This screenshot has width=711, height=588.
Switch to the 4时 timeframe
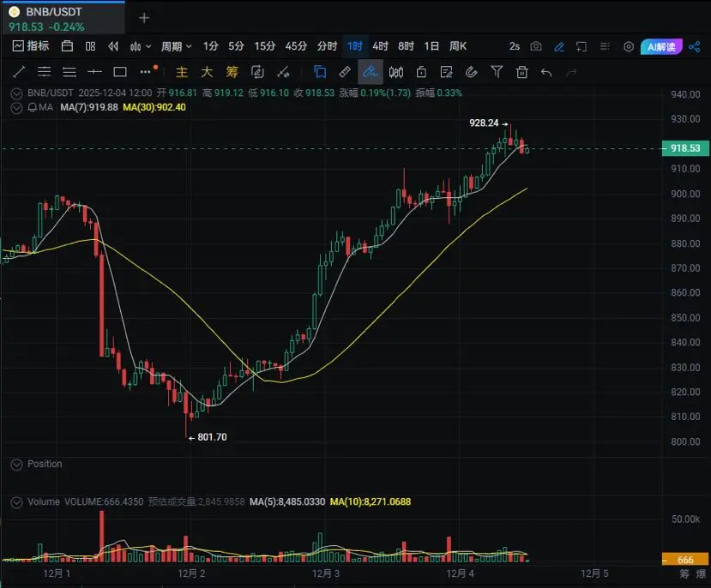pyautogui.click(x=380, y=46)
